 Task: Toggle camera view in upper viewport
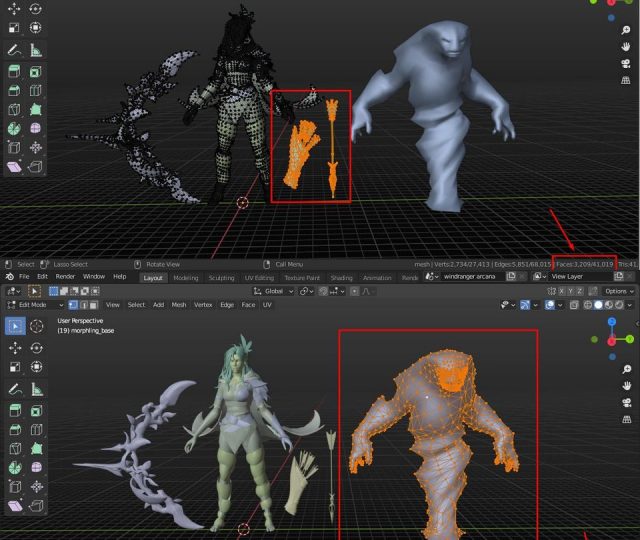click(x=625, y=63)
